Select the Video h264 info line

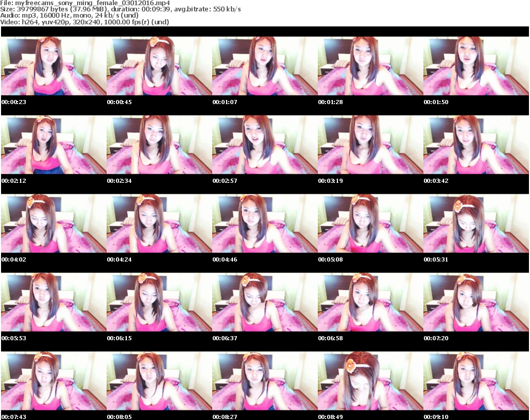[84, 22]
